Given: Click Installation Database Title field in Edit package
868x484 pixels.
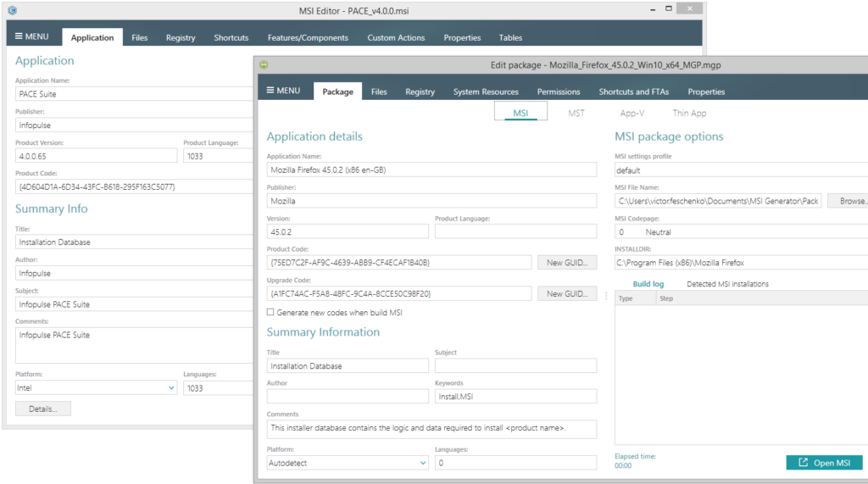Looking at the screenshot, I should click(x=348, y=365).
